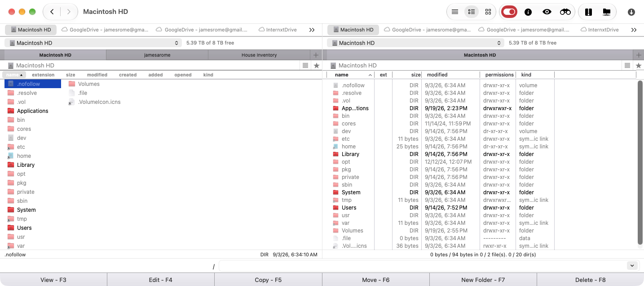Click left panel favorites star icon
This screenshot has height=286, width=644.
point(317,66)
